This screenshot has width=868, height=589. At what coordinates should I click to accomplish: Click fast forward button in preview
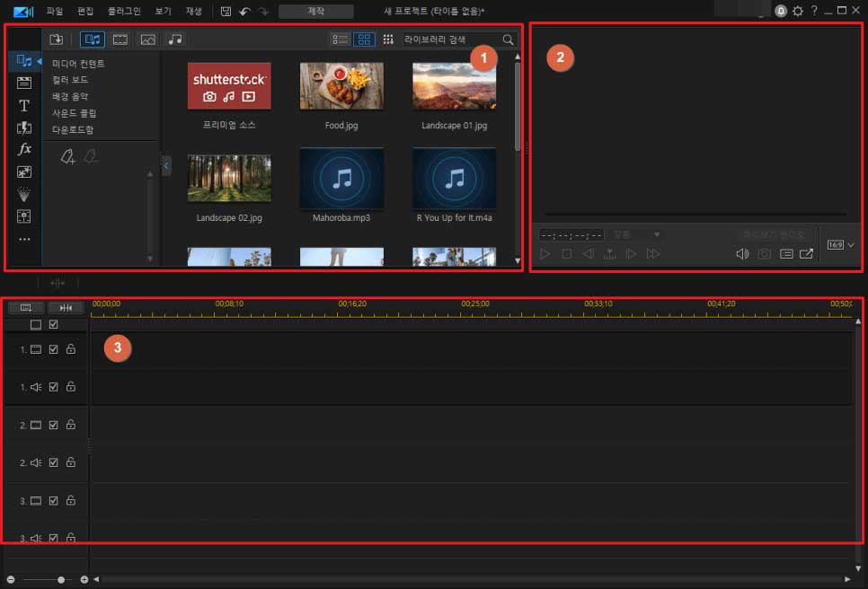click(653, 254)
